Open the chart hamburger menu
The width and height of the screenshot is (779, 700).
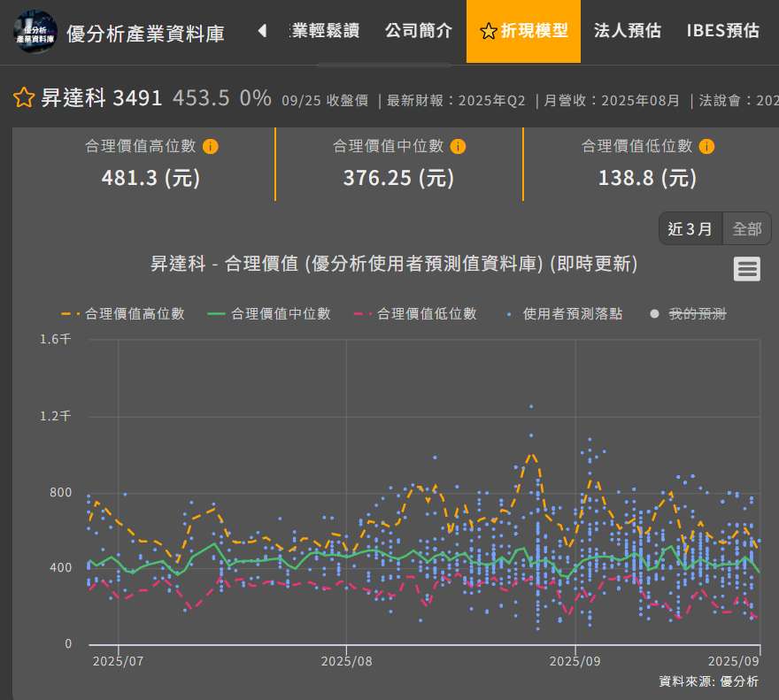pos(746,269)
